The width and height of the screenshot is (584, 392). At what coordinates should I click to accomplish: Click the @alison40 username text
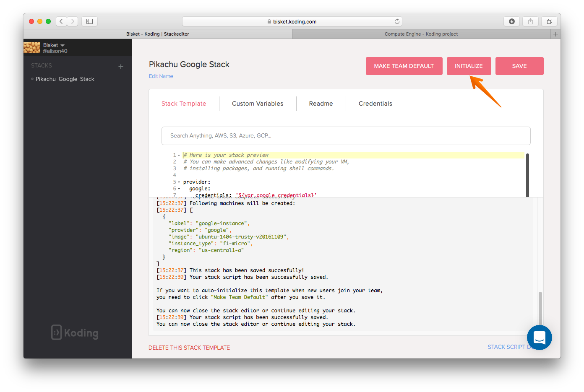[55, 51]
